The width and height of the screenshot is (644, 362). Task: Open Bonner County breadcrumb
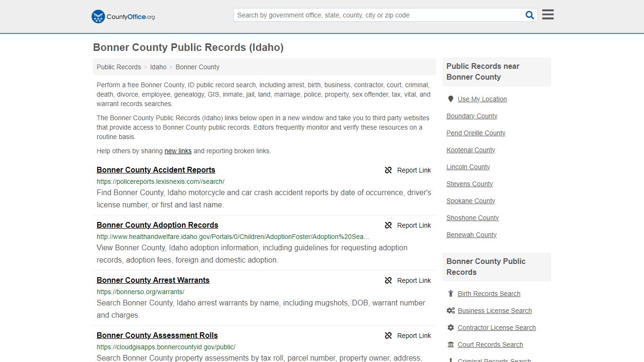pyautogui.click(x=198, y=67)
